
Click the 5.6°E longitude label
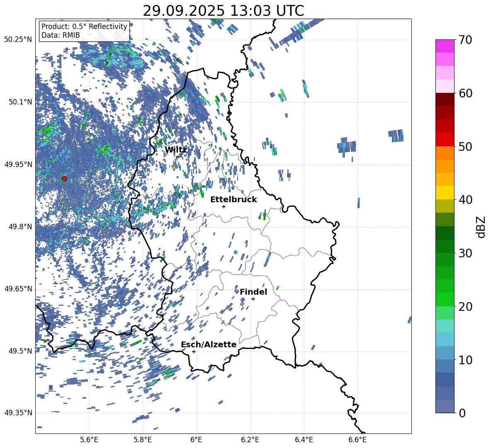pos(89,440)
